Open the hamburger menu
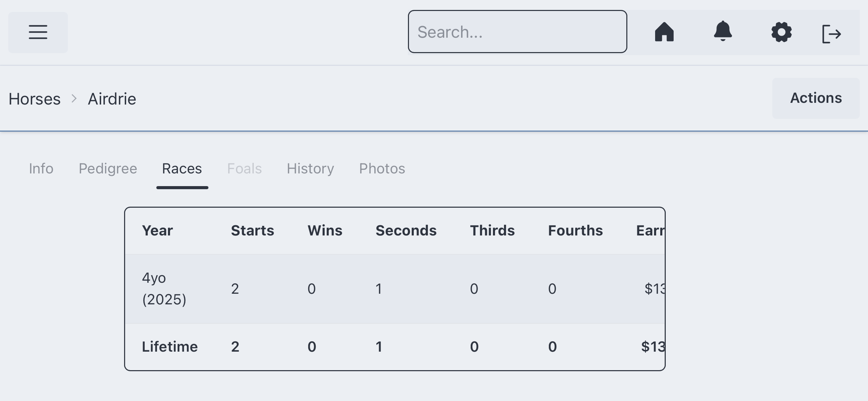This screenshot has height=401, width=868. (x=38, y=32)
